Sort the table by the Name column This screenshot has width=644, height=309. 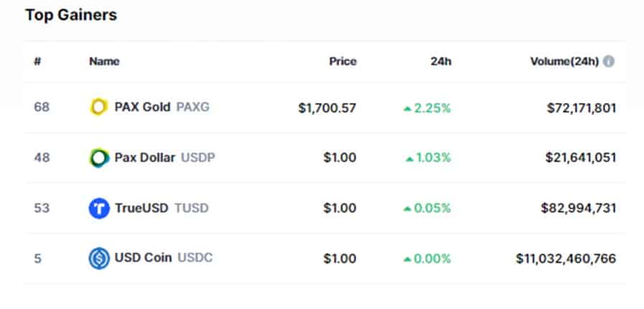pos(104,62)
